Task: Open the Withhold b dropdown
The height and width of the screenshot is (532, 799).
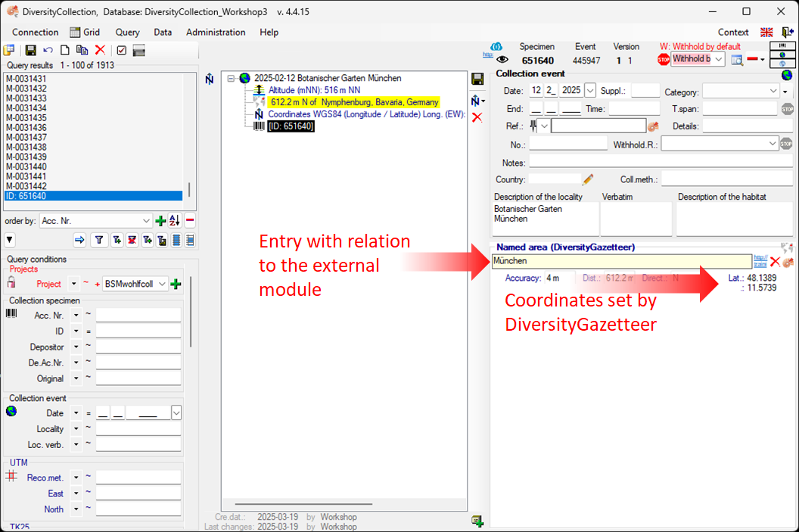Action: pos(719,60)
